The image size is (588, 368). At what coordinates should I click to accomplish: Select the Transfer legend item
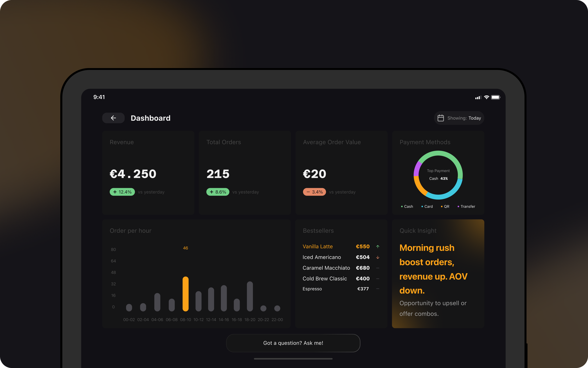pyautogui.click(x=466, y=206)
